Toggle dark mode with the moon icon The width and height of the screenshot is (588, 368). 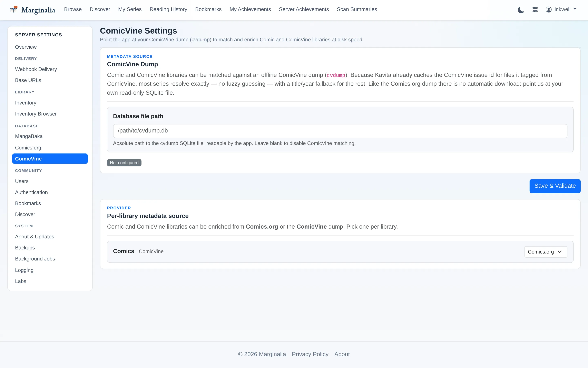(521, 10)
